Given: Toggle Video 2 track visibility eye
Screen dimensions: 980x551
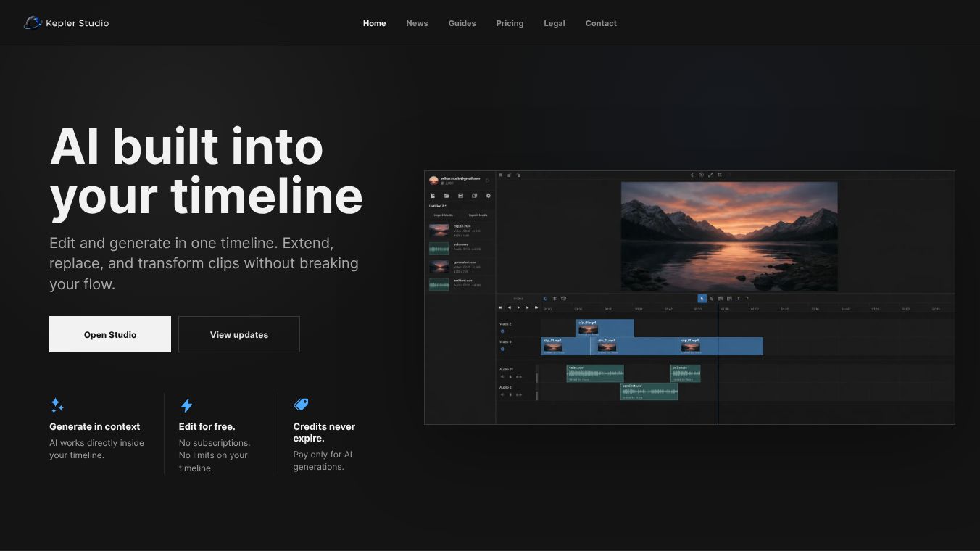Looking at the screenshot, I should point(502,331).
